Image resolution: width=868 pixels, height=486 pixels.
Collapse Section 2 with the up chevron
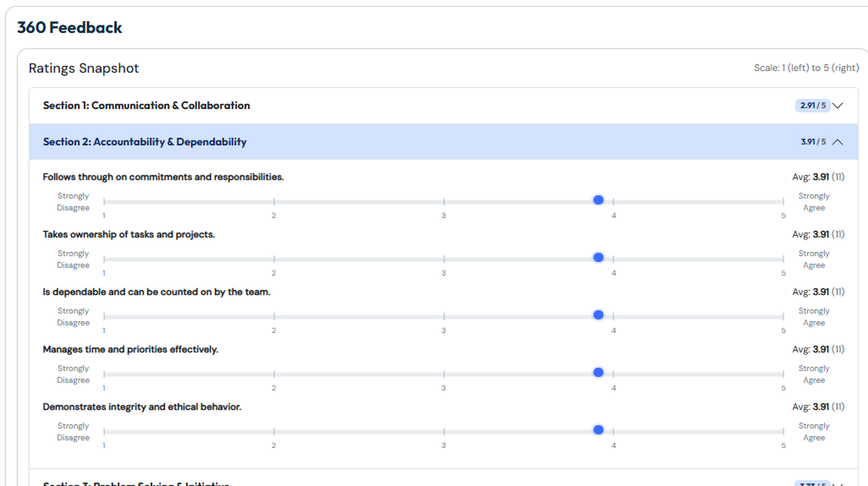(837, 142)
